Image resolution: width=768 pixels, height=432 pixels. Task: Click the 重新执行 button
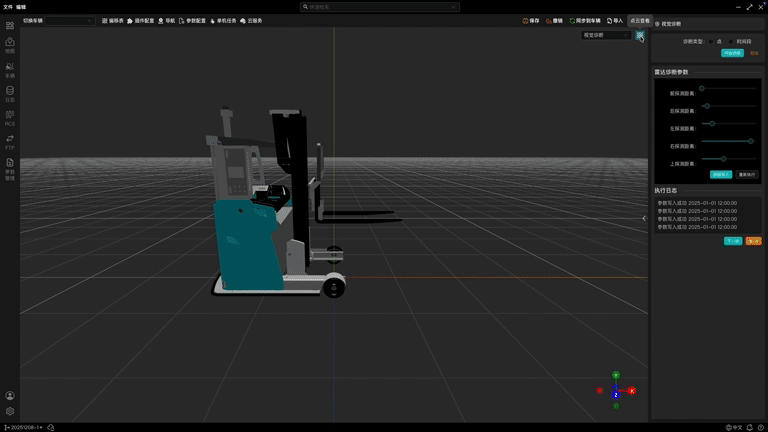[x=747, y=174]
